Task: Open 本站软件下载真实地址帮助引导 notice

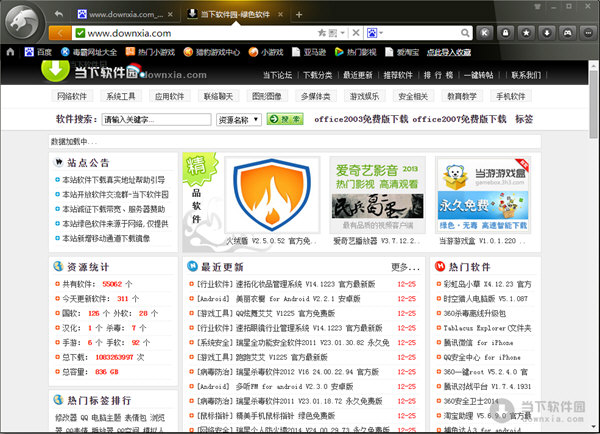Action: (114, 180)
